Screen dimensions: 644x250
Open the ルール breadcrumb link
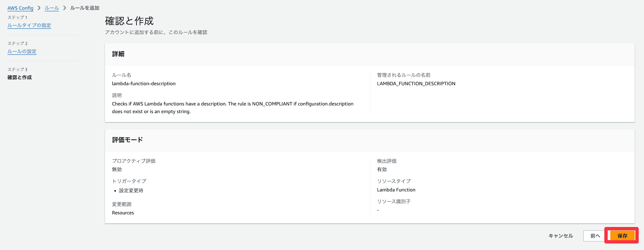point(52,8)
